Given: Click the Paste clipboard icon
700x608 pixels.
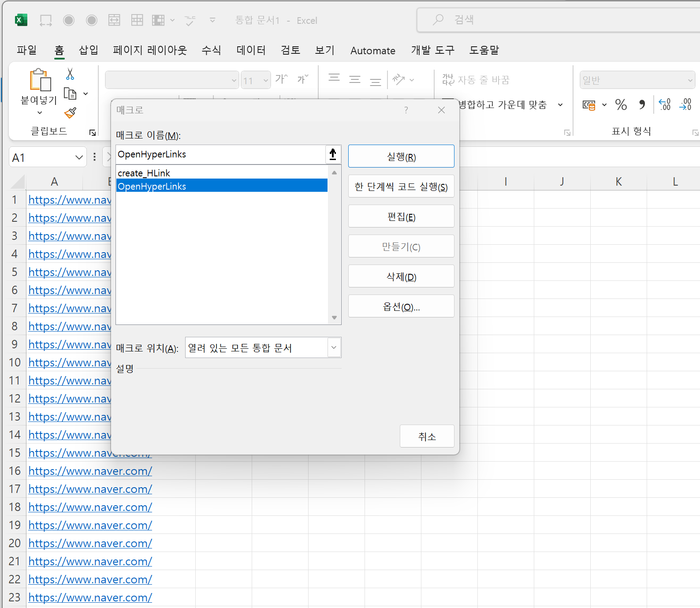Looking at the screenshot, I should pyautogui.click(x=40, y=80).
